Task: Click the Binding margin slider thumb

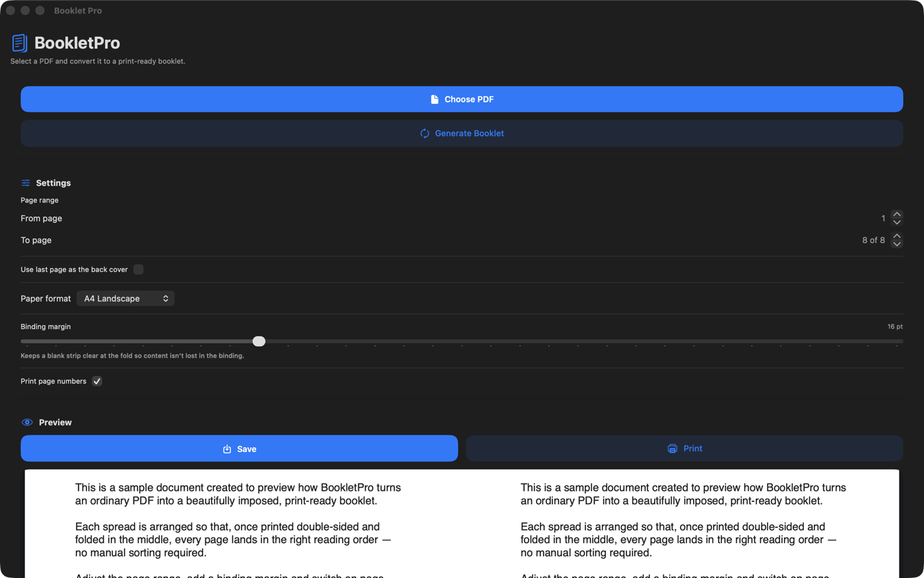Action: tap(259, 342)
